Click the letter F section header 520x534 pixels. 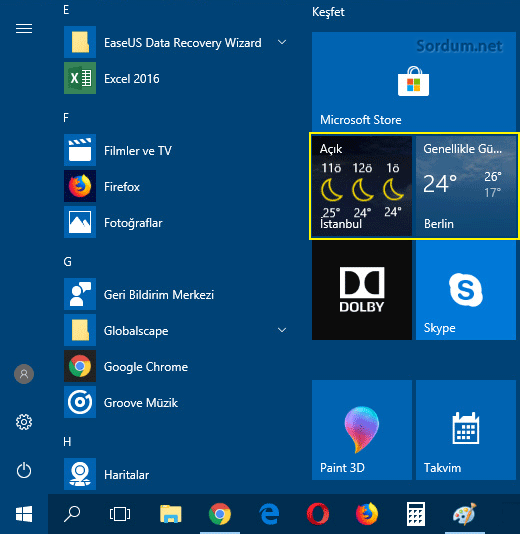(x=66, y=118)
